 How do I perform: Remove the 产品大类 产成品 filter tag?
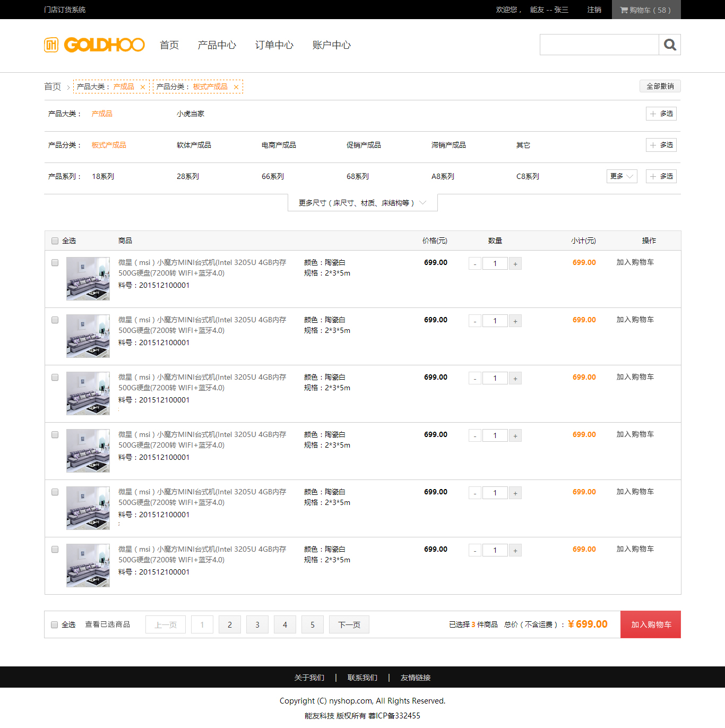click(143, 87)
